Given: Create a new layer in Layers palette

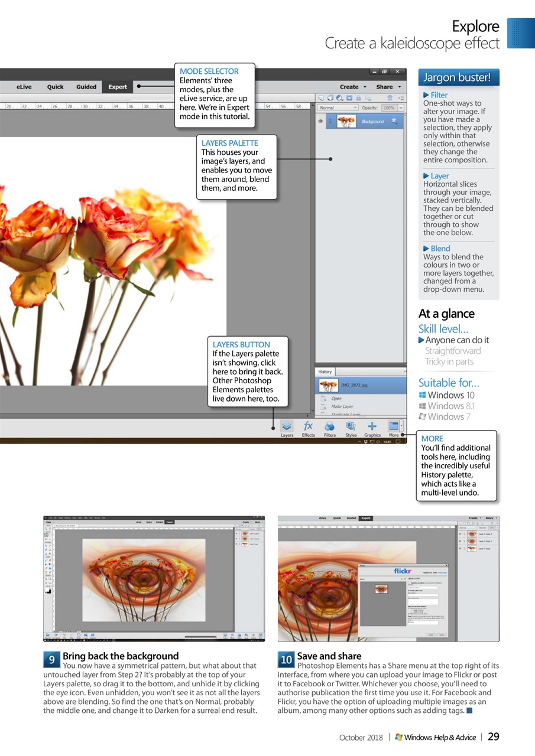Looking at the screenshot, I should pos(320,97).
